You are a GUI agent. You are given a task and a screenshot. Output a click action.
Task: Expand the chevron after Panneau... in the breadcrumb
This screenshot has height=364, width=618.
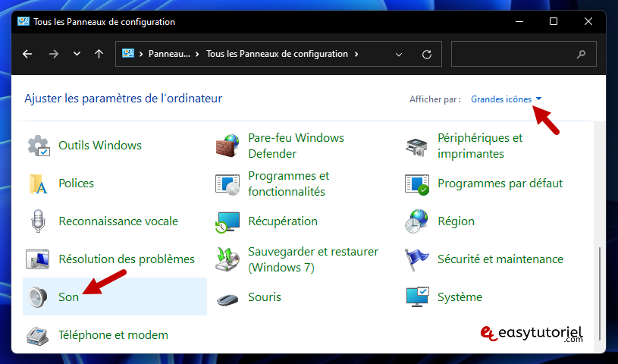pos(197,54)
